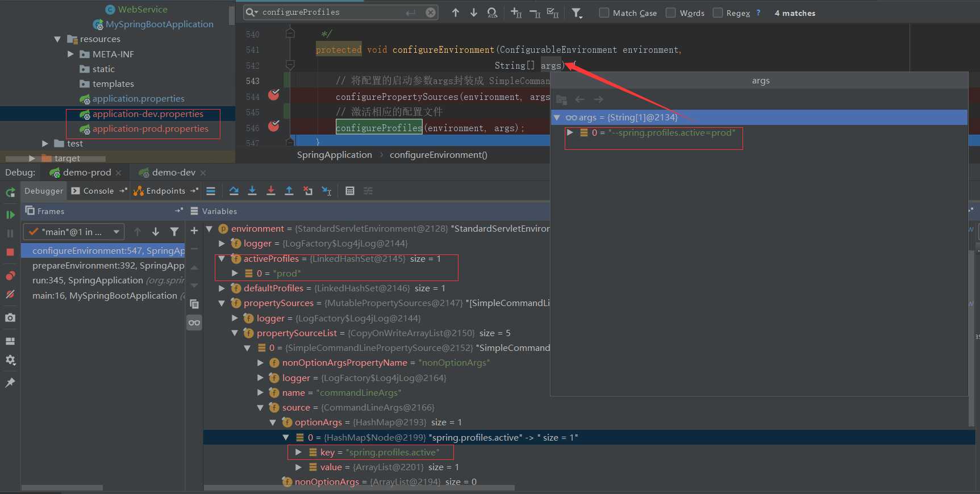Stop the debug session with red square
This screenshot has height=494, width=980.
[10, 252]
